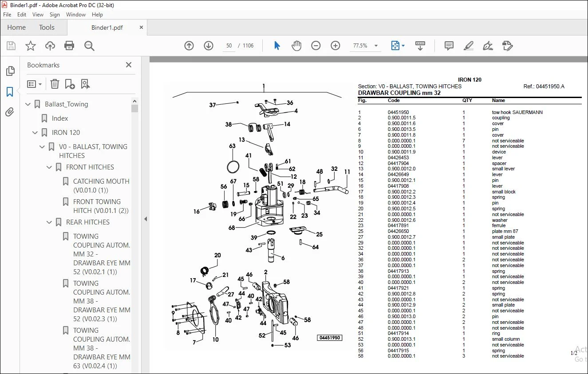
Task: Add a comment note icon
Action: [x=449, y=46]
